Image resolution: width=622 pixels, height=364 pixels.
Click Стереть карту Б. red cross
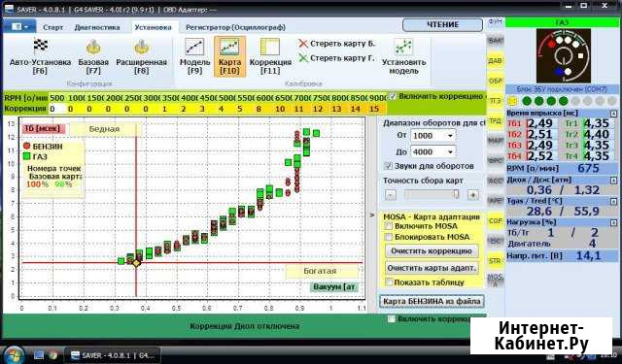303,44
